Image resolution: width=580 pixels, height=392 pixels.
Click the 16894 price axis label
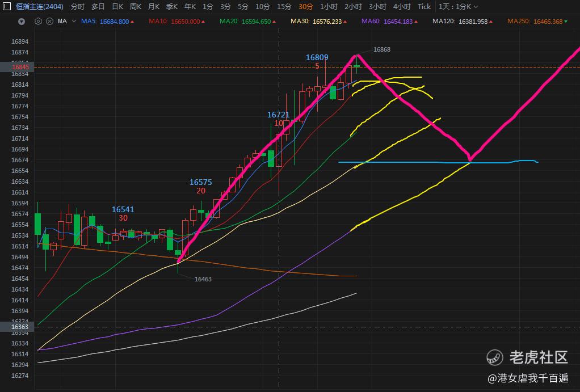coord(20,41)
